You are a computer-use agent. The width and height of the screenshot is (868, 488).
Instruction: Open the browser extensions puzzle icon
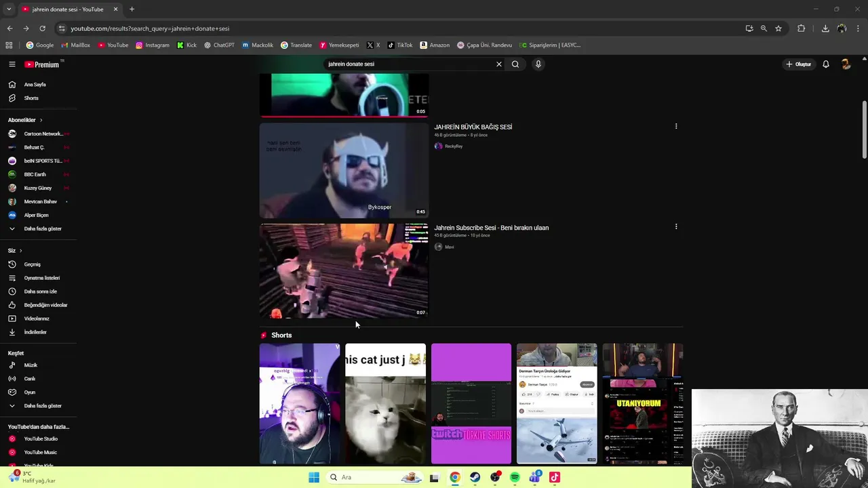tap(801, 28)
